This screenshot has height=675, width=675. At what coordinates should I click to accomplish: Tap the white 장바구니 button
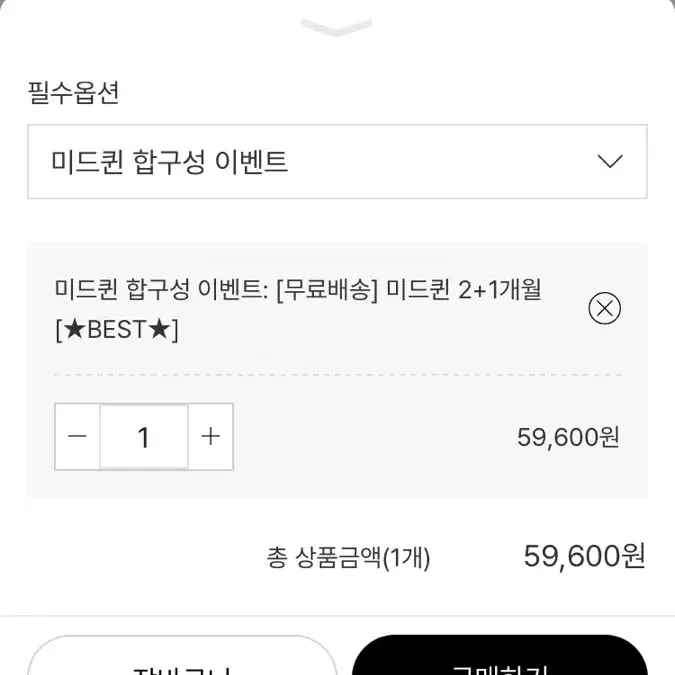182,655
